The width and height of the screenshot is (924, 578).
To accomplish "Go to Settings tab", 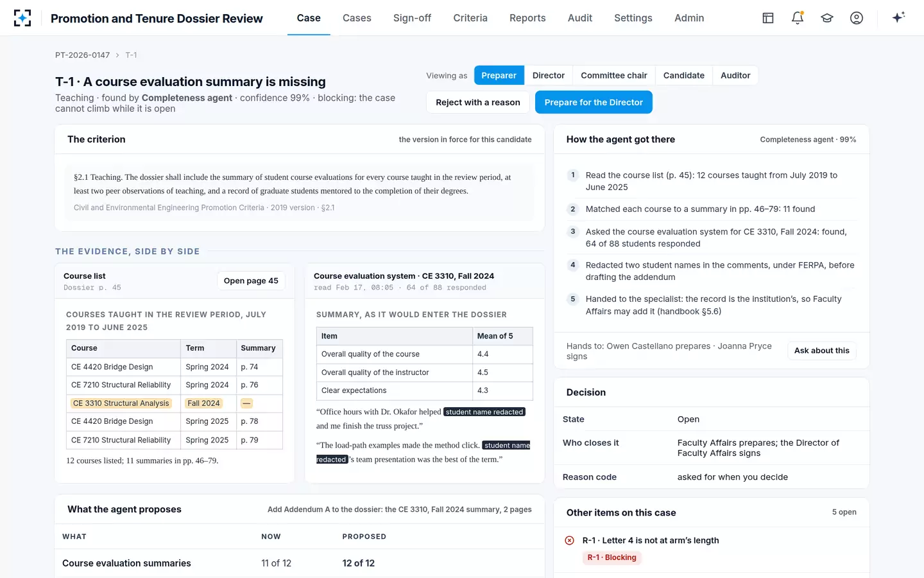I will (633, 18).
